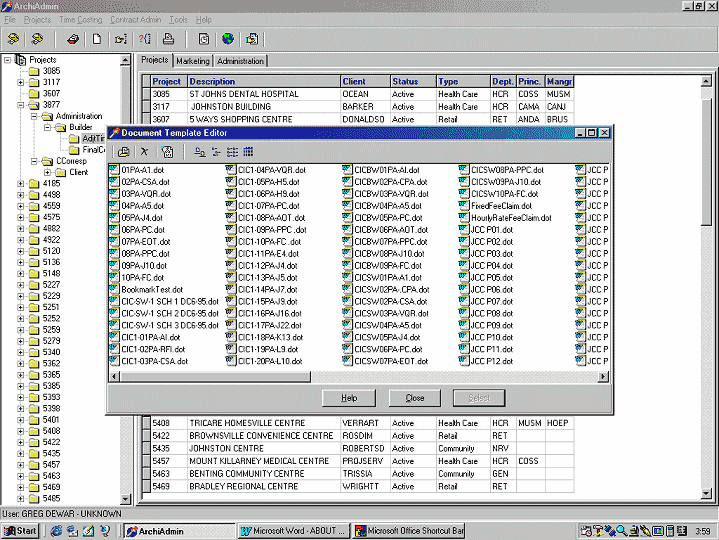Click the desktop-like second quick launch icon
Image resolution: width=719 pixels, height=540 pixels.
(72, 531)
